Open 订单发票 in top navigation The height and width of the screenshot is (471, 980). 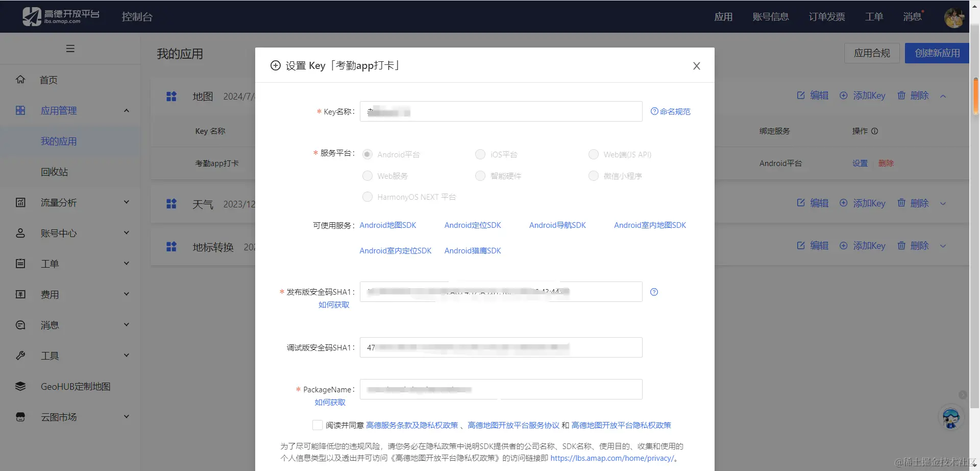(826, 16)
